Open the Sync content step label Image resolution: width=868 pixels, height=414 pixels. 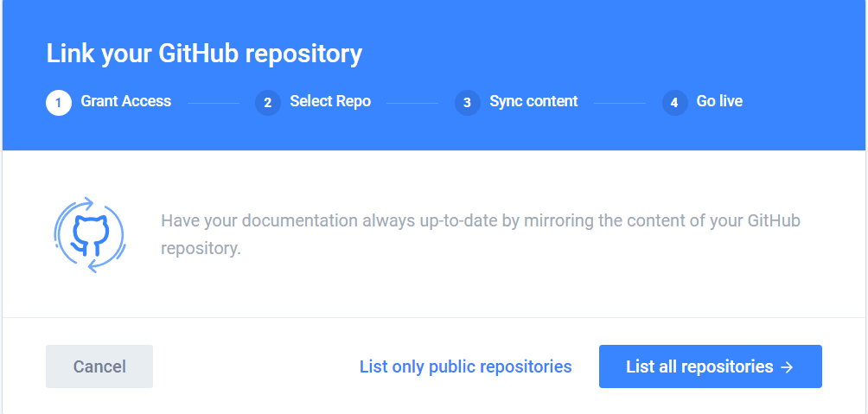pos(533,101)
